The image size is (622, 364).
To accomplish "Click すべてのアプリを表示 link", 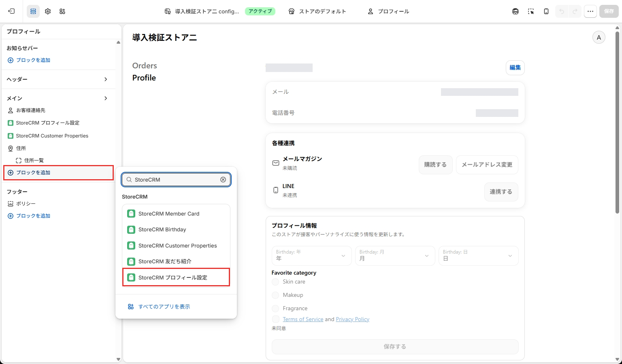I will (x=159, y=307).
